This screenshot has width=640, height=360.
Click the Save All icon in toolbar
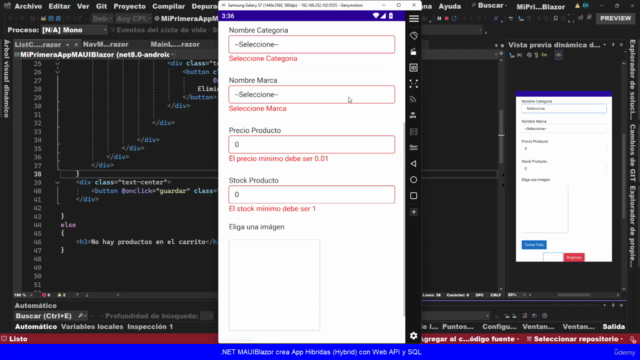[58, 19]
